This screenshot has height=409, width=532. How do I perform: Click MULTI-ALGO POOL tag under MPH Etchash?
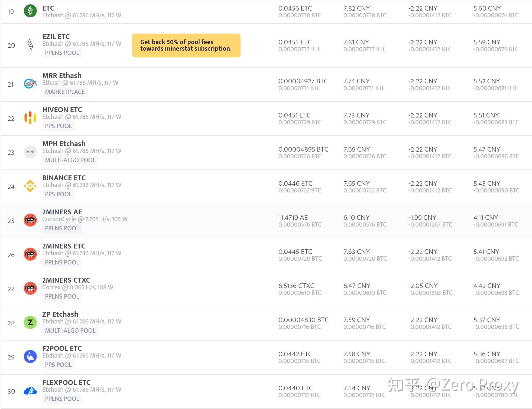click(70, 160)
